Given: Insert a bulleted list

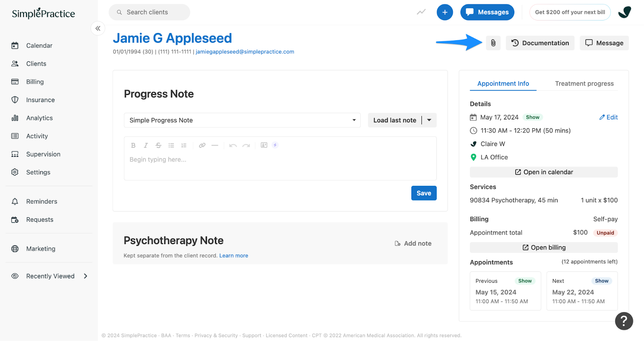Looking at the screenshot, I should (171, 145).
